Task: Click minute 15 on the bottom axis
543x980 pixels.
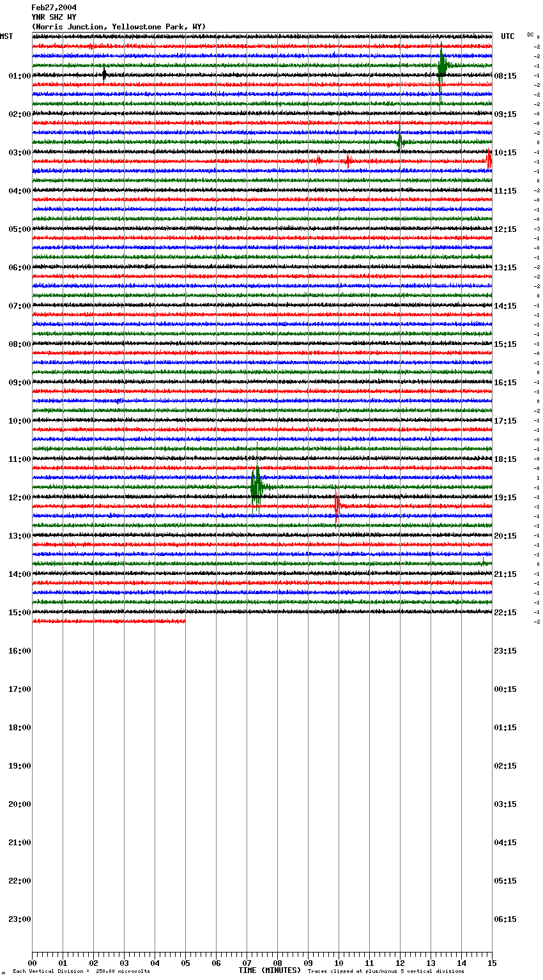Action: click(492, 963)
